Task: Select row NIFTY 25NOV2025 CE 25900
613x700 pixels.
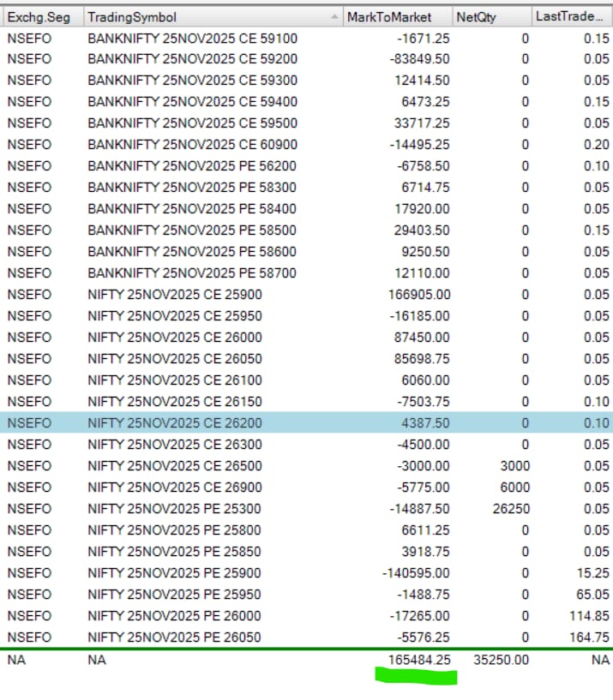Action: [x=307, y=295]
